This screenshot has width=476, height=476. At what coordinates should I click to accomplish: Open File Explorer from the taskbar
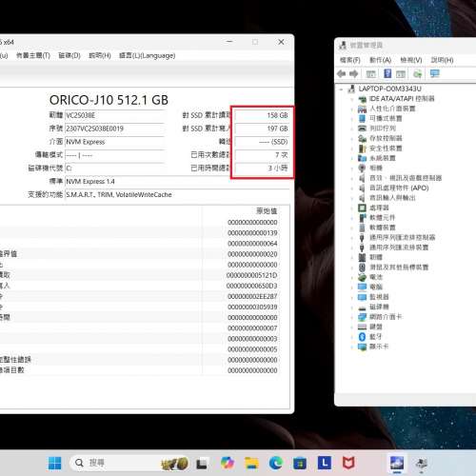[x=251, y=463]
